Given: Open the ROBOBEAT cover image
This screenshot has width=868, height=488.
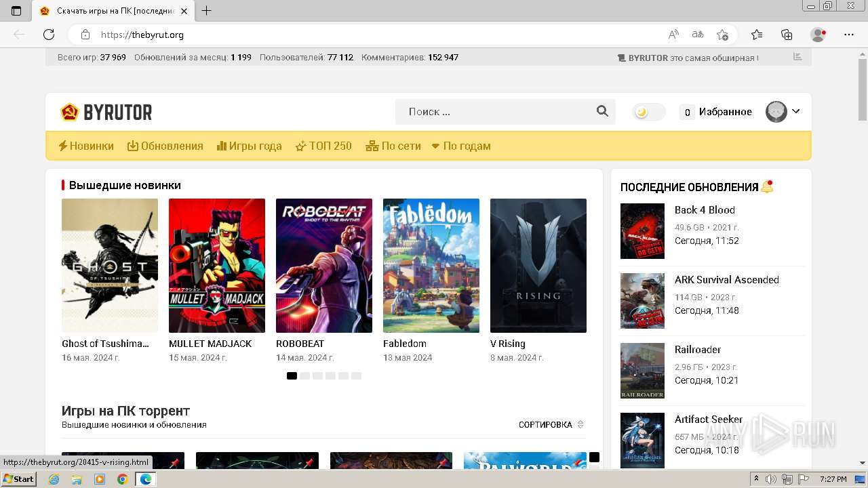Looking at the screenshot, I should click(x=324, y=266).
